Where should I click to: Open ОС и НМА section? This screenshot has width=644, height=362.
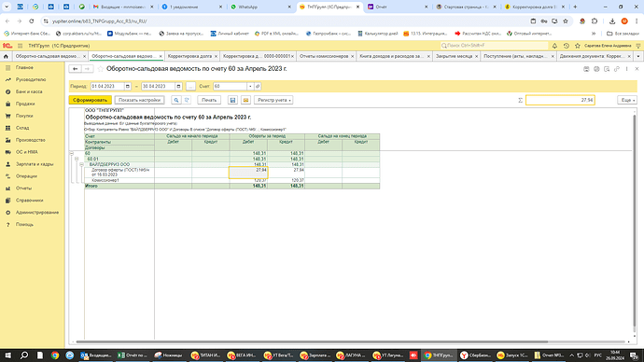click(27, 152)
